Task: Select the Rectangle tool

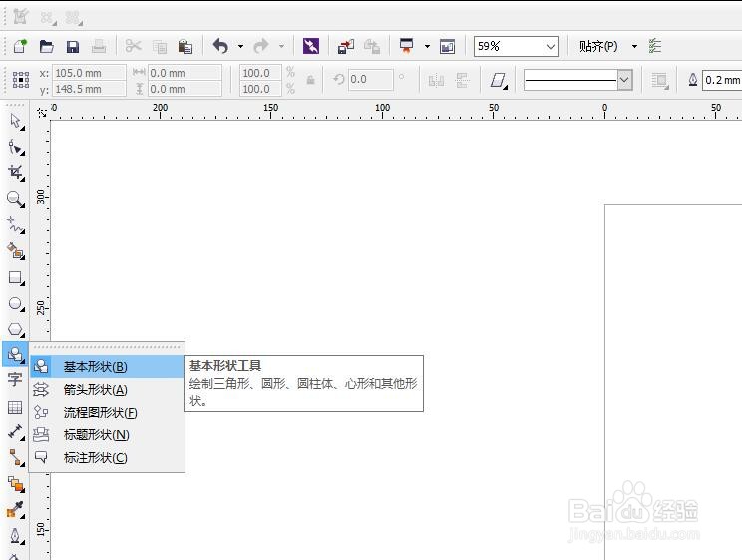Action: pos(16,277)
